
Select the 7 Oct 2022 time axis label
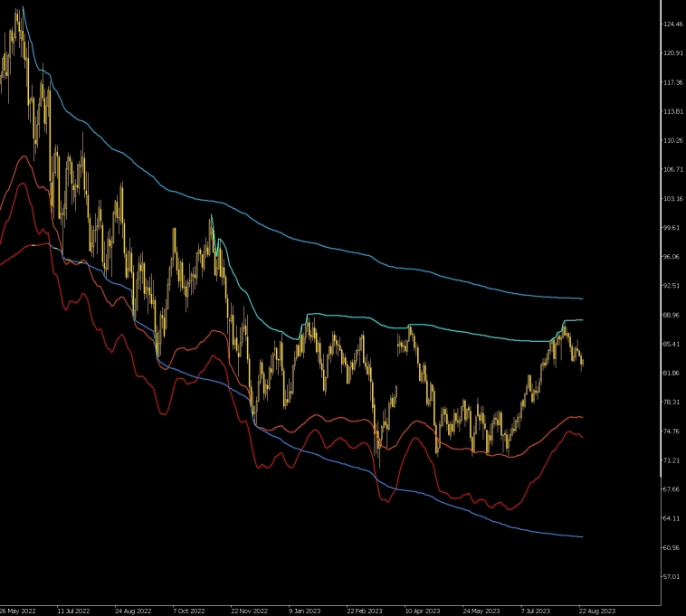pyautogui.click(x=188, y=611)
